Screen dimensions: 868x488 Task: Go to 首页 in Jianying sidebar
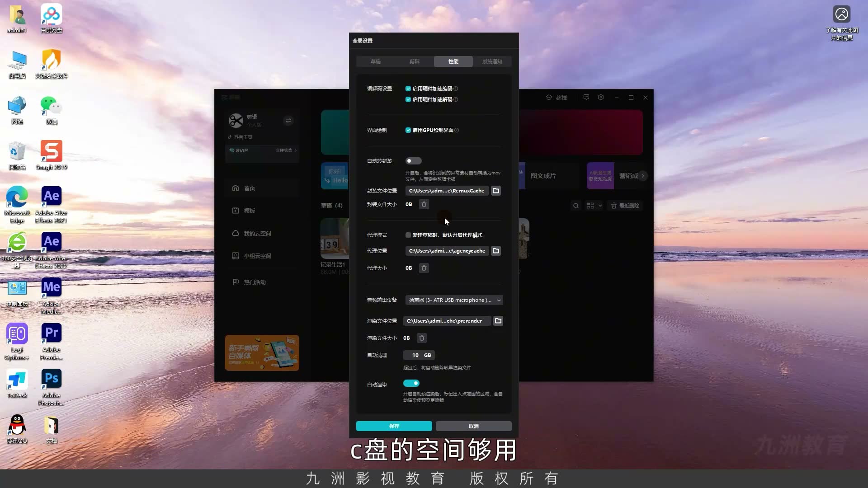tap(262, 188)
